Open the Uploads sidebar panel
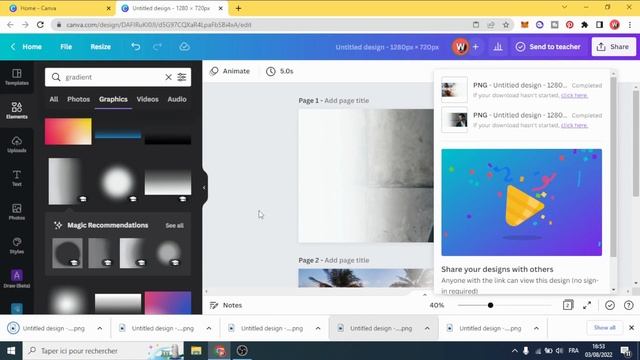Viewport: 640px width, 360px height. (17, 144)
